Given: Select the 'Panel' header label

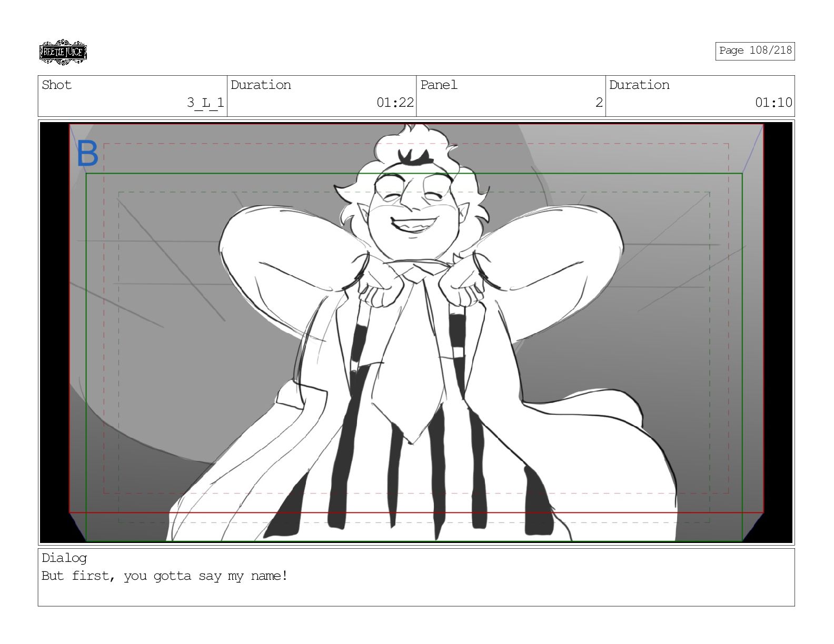Looking at the screenshot, I should 439,85.
